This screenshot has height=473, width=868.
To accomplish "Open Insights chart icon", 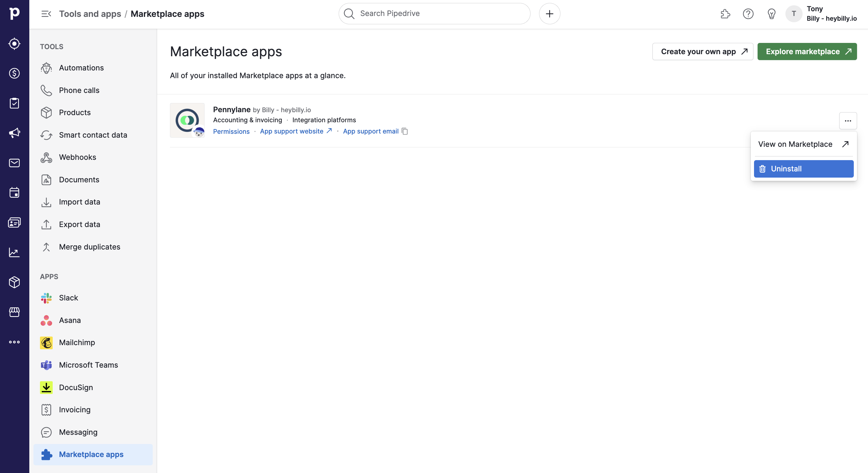I will [15, 252].
